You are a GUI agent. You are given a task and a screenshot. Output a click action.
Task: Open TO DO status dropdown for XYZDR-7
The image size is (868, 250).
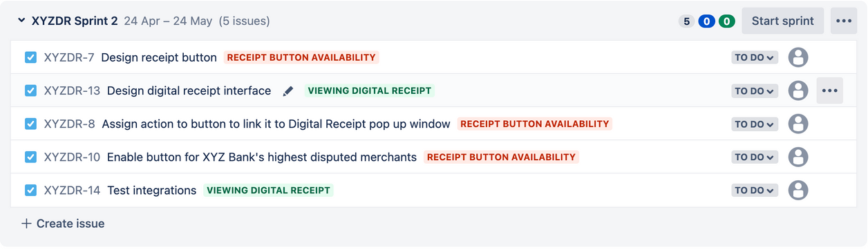pyautogui.click(x=755, y=57)
